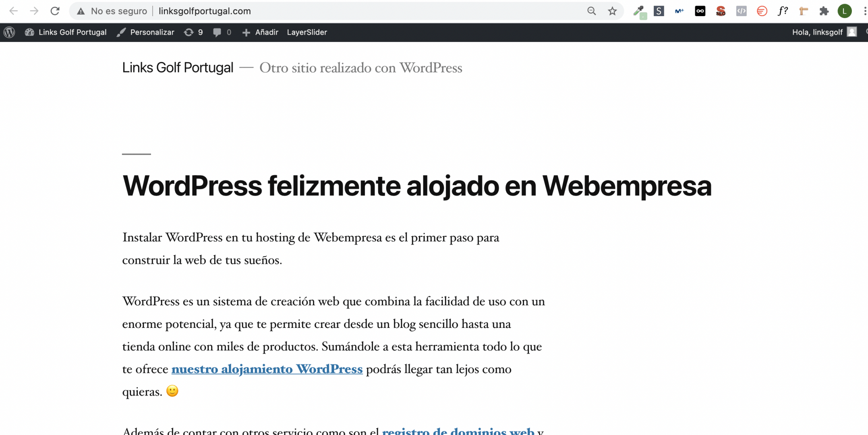This screenshot has height=435, width=868.
Task: Open the M+ extension icon
Action: pos(679,11)
